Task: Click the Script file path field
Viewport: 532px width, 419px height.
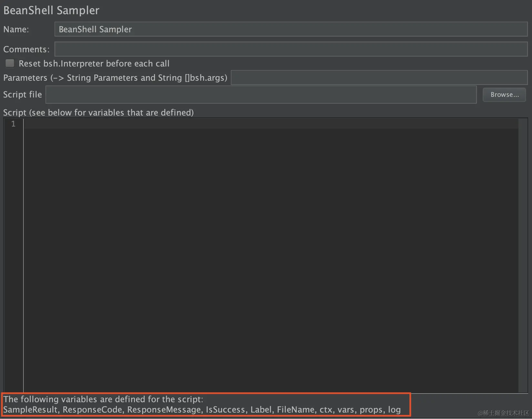Action: point(258,95)
